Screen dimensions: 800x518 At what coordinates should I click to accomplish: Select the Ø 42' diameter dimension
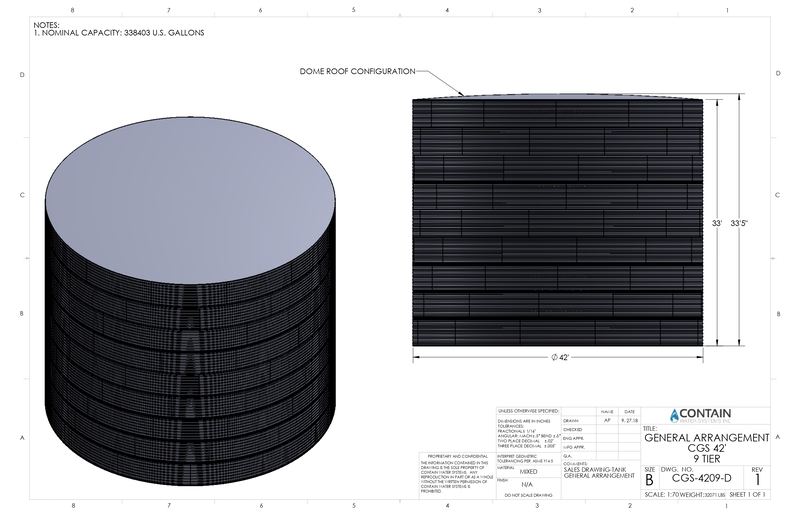pyautogui.click(x=560, y=357)
